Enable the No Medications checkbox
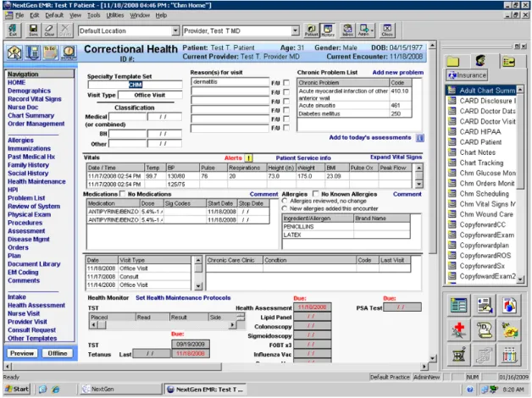Image resolution: width=532 pixels, height=398 pixels. click(x=123, y=194)
